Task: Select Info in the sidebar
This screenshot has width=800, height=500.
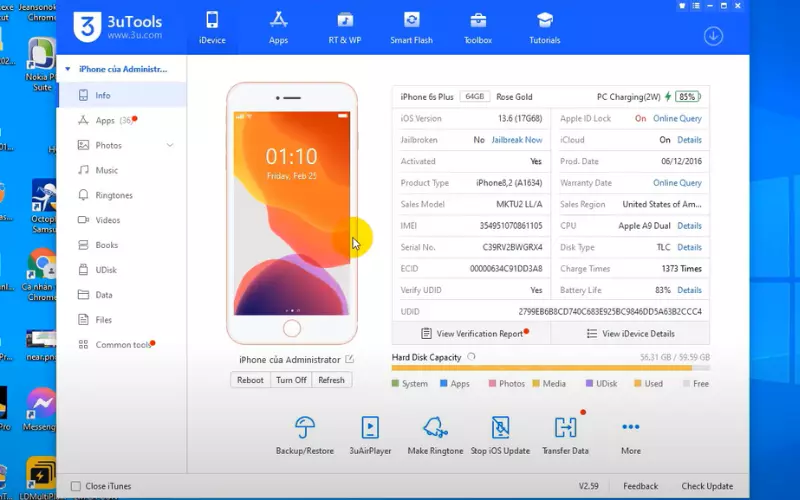Action: pos(122,95)
